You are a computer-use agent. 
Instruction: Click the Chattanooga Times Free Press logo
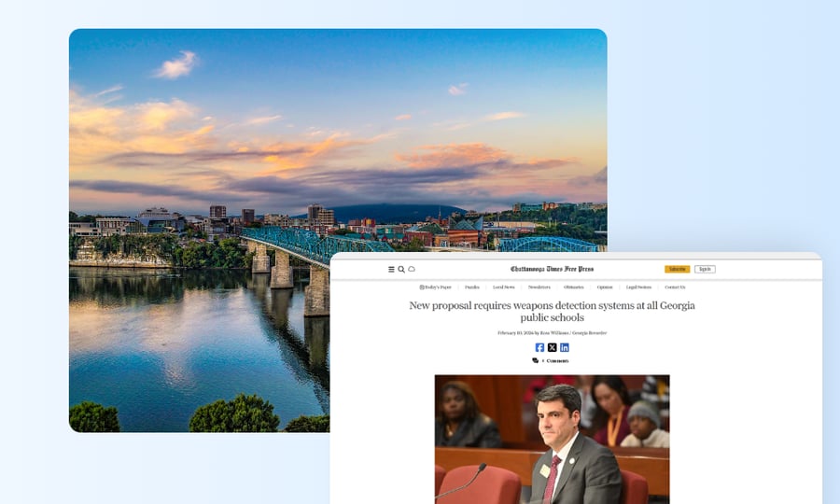point(552,269)
